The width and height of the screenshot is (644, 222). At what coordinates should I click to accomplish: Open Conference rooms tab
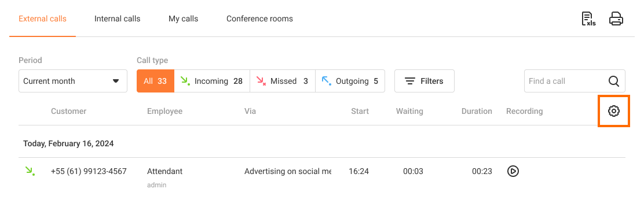(x=259, y=19)
